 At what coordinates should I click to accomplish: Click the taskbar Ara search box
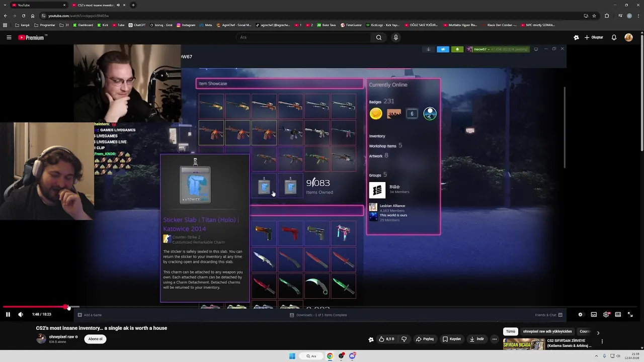click(311, 356)
